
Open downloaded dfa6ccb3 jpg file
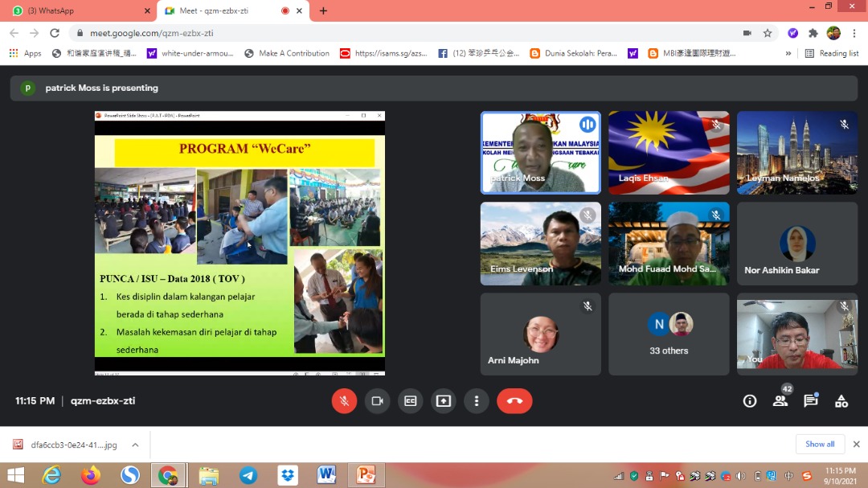[67, 445]
